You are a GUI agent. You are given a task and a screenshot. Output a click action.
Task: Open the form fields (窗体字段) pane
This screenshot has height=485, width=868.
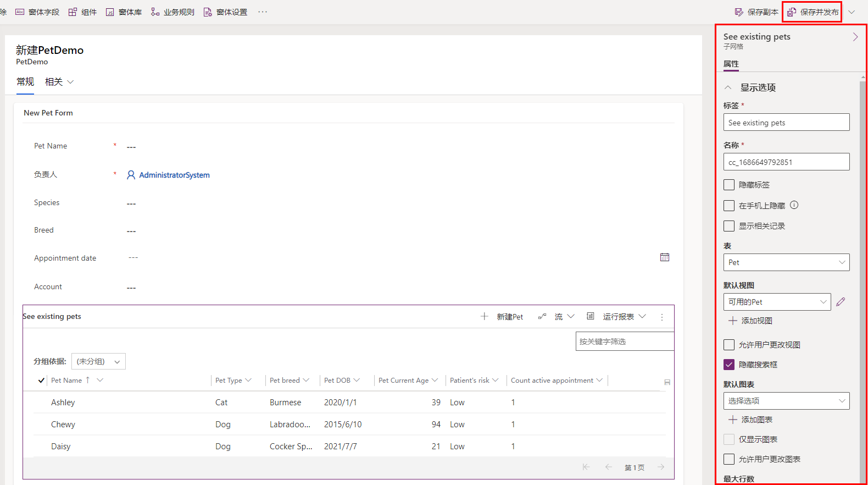pos(37,12)
